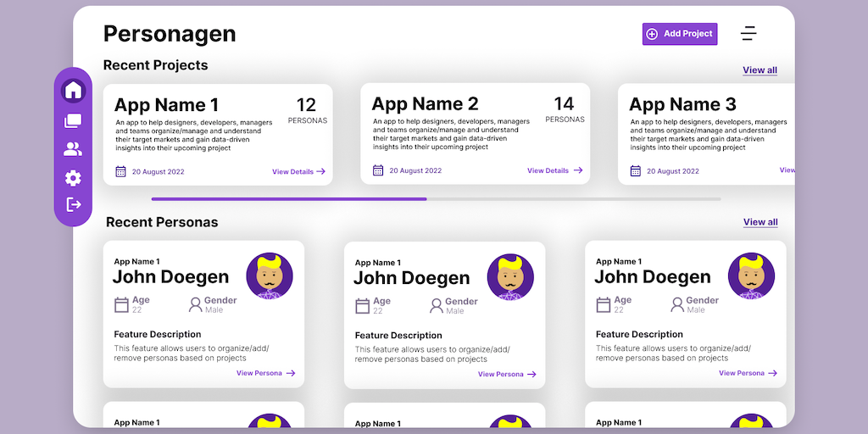
Task: Click the calendar icon on App Name 3 card
Action: (x=636, y=171)
